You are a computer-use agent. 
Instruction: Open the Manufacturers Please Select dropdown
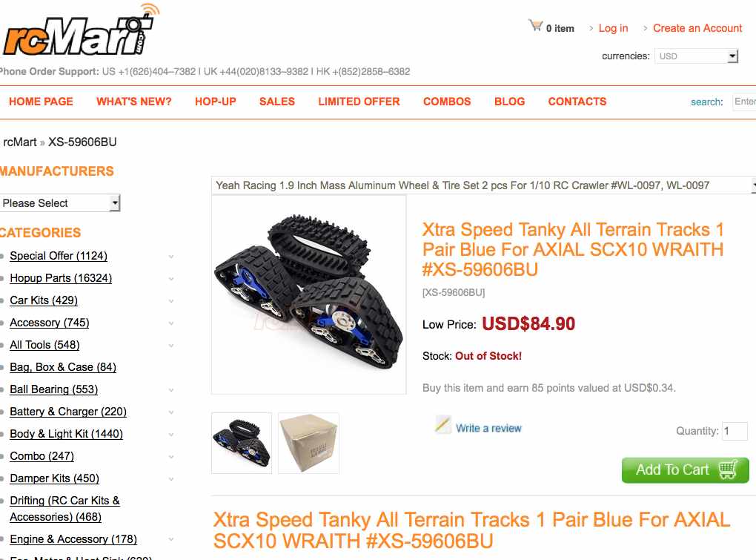point(60,203)
